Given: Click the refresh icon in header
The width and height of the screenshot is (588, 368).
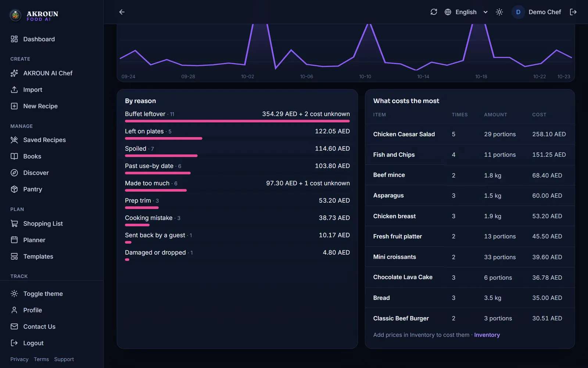Looking at the screenshot, I should coord(434,12).
